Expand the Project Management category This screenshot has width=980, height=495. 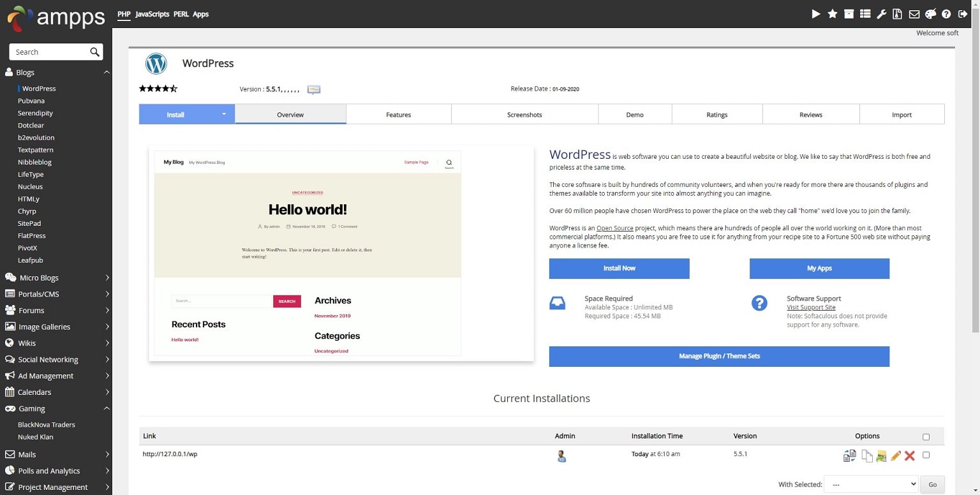tap(56, 487)
